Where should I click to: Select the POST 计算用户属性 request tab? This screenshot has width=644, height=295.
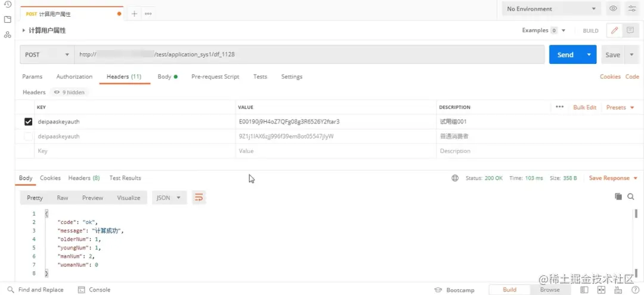pos(72,14)
